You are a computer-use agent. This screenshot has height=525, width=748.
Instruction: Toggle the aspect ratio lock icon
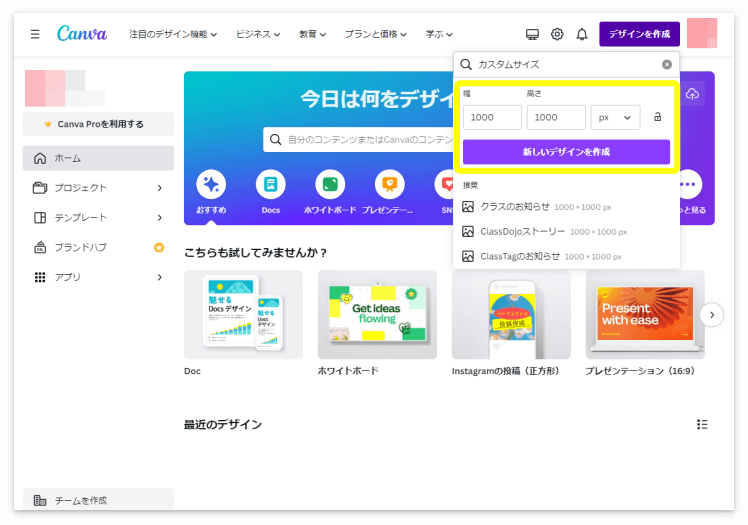pyautogui.click(x=657, y=117)
